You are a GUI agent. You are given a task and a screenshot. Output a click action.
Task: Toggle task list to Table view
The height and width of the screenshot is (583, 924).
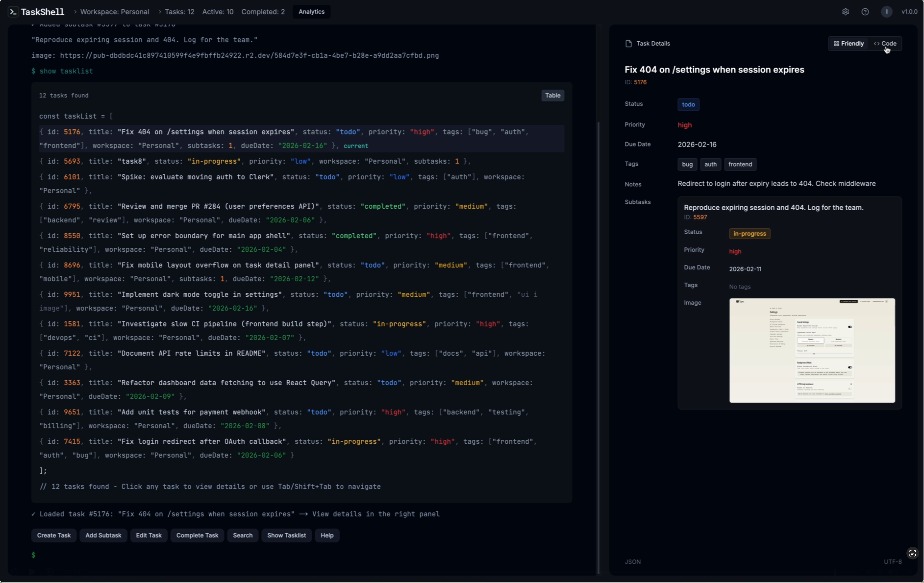[x=553, y=96]
